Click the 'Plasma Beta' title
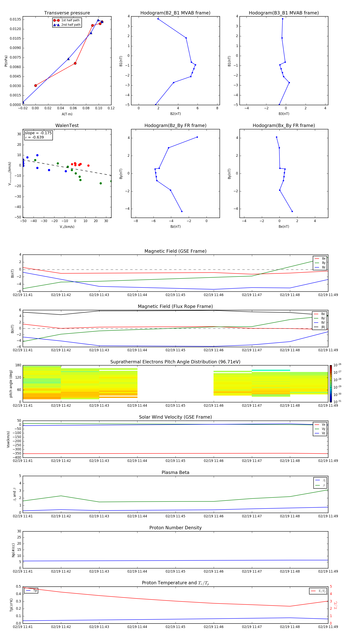The image size is (351, 644). (175, 472)
